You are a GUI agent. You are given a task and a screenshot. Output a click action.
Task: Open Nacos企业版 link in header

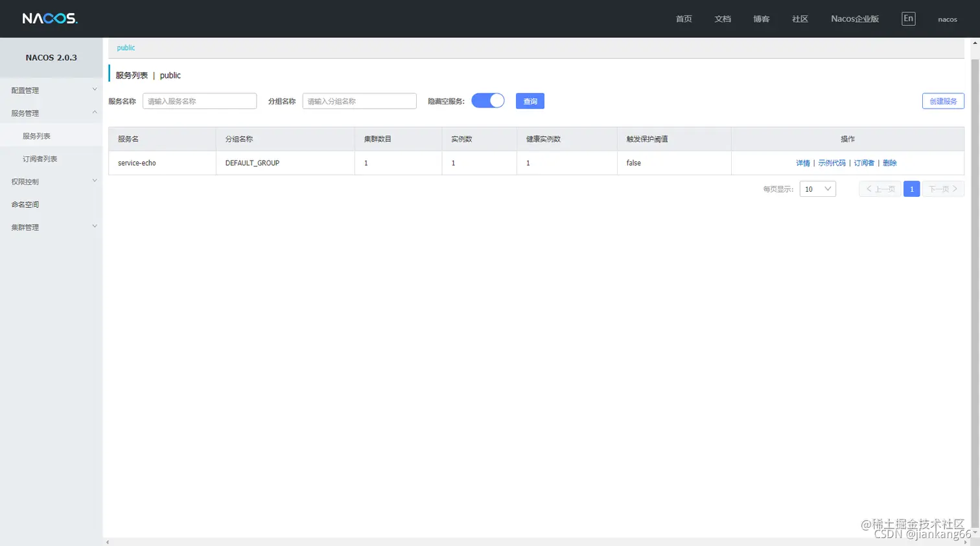[855, 19]
